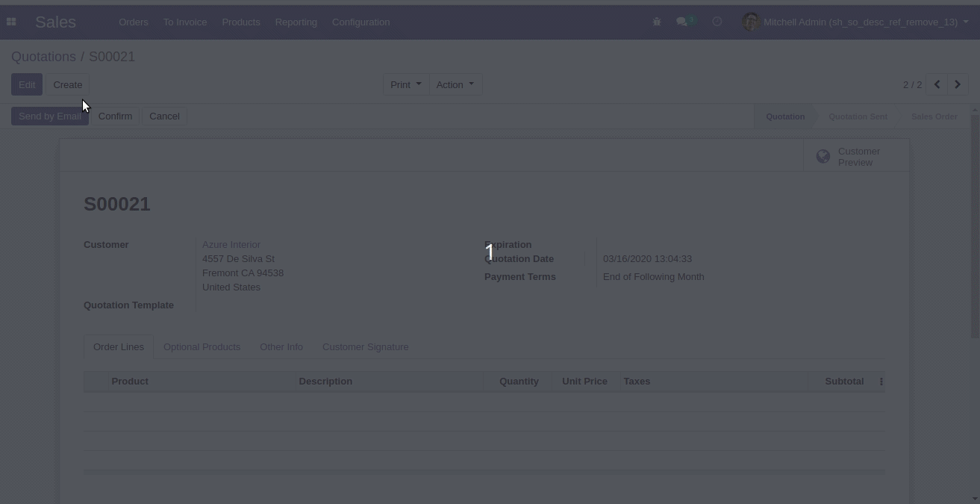
Task: Click the Sales app title
Action: tap(55, 22)
